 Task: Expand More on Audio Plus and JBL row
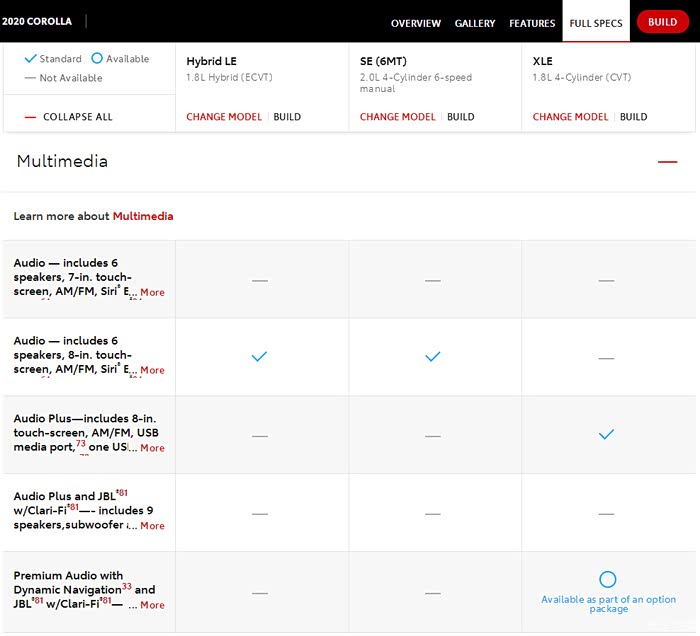pyautogui.click(x=152, y=526)
